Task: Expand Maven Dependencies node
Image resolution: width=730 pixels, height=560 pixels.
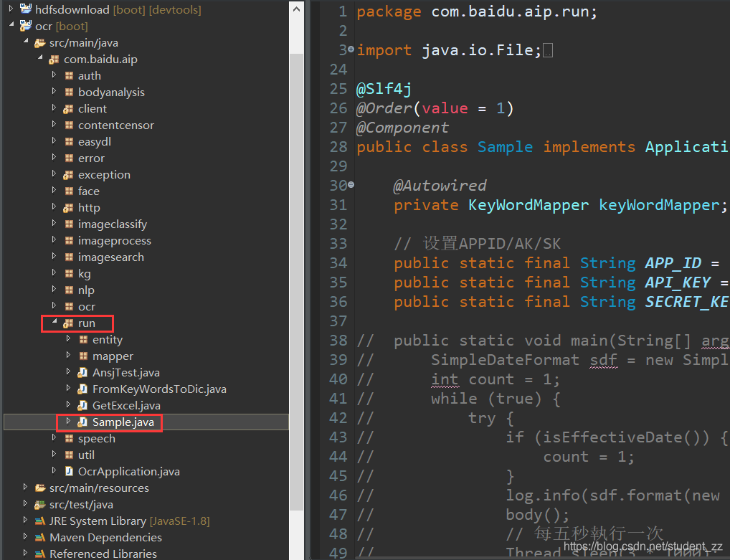Action: pos(25,536)
